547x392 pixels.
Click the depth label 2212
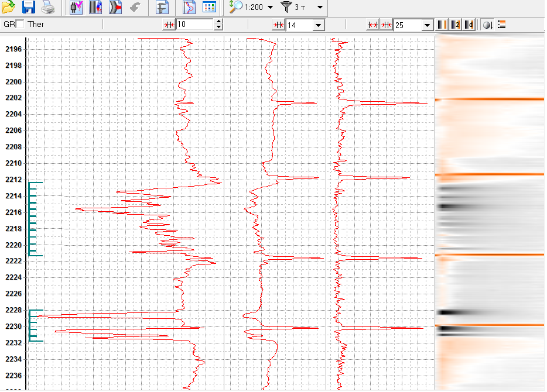pos(13,180)
